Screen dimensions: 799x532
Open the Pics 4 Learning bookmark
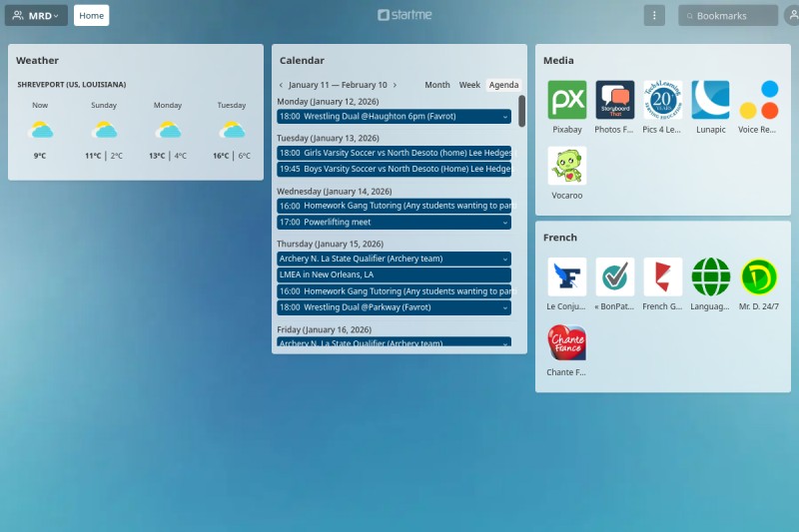(x=663, y=100)
